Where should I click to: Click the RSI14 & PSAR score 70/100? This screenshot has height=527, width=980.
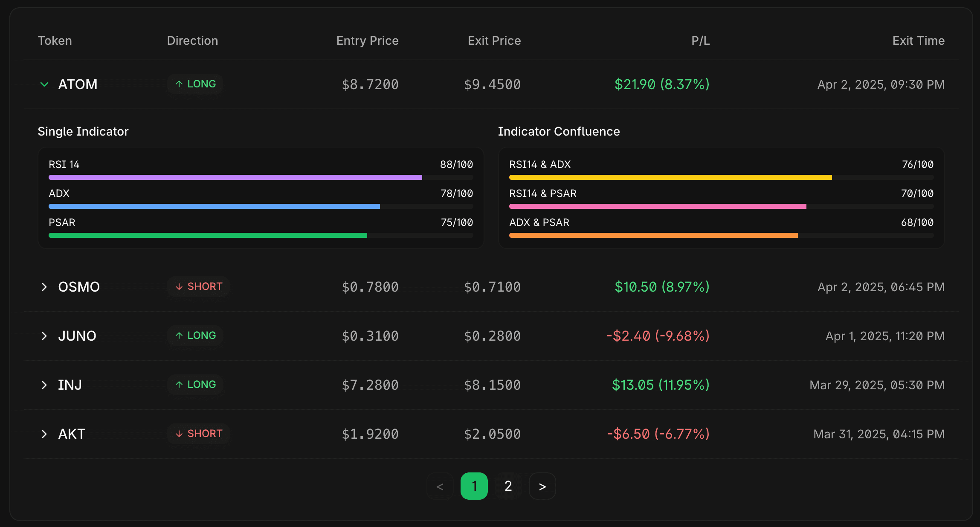pyautogui.click(x=917, y=194)
